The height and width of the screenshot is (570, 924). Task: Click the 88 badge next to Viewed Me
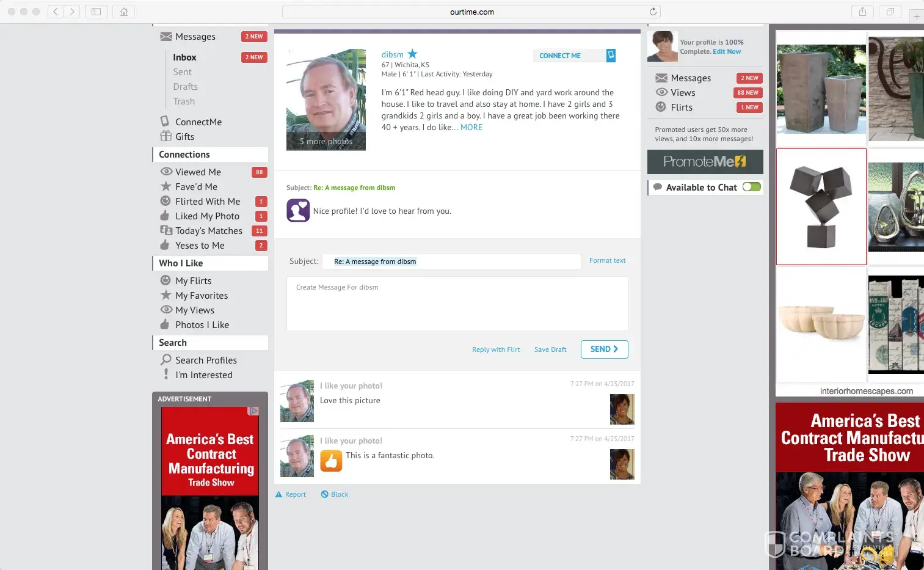point(260,172)
